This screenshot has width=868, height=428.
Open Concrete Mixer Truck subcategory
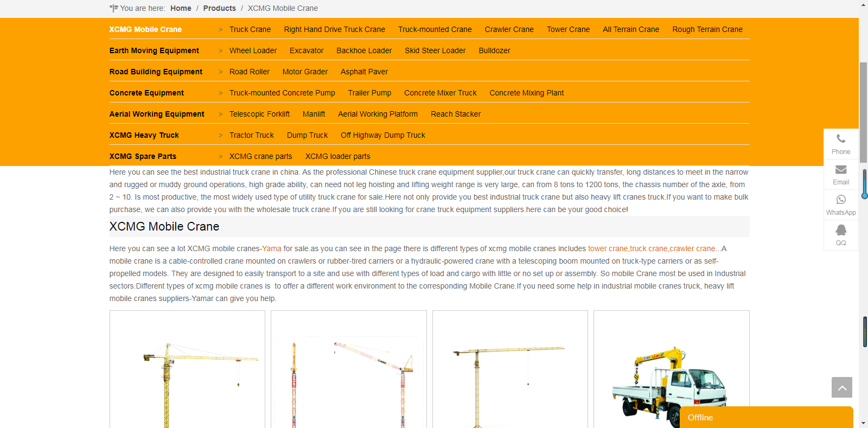tap(441, 93)
